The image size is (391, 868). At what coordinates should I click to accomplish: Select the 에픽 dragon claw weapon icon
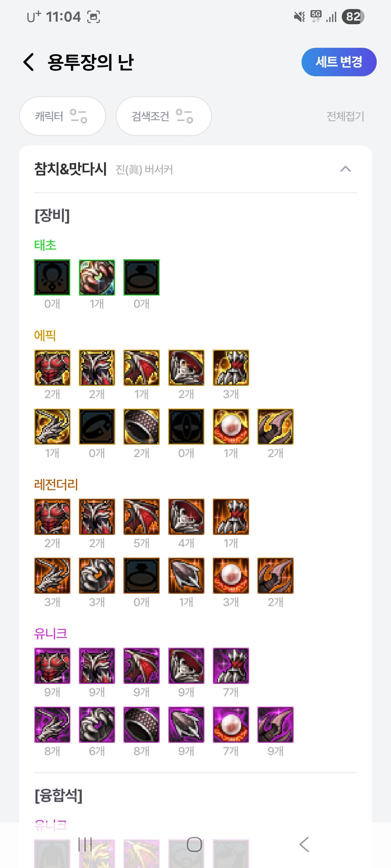[52, 427]
